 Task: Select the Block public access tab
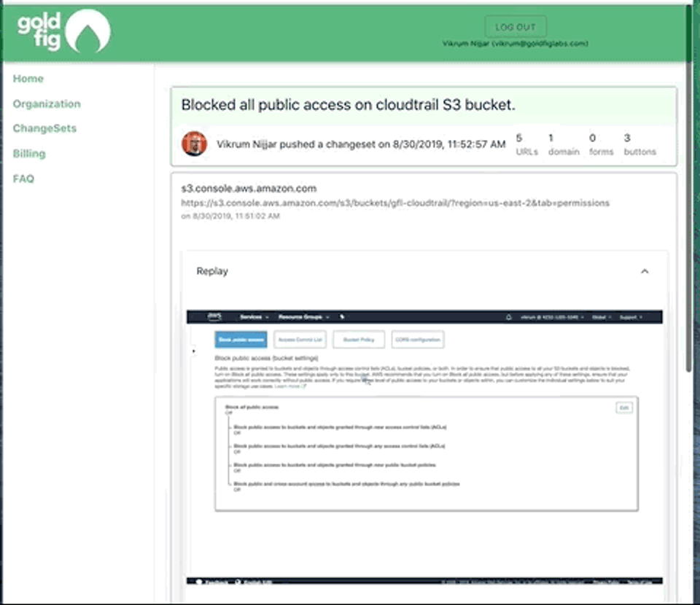click(241, 340)
